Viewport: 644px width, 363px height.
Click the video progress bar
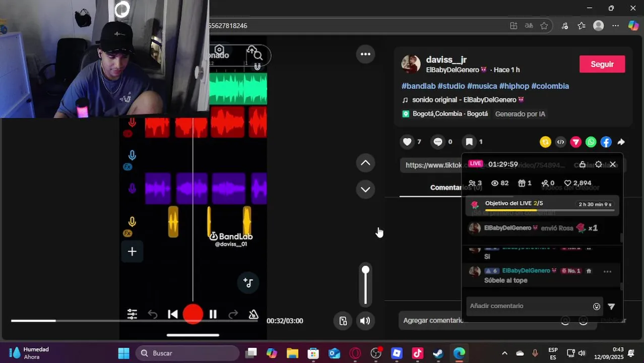click(x=135, y=321)
